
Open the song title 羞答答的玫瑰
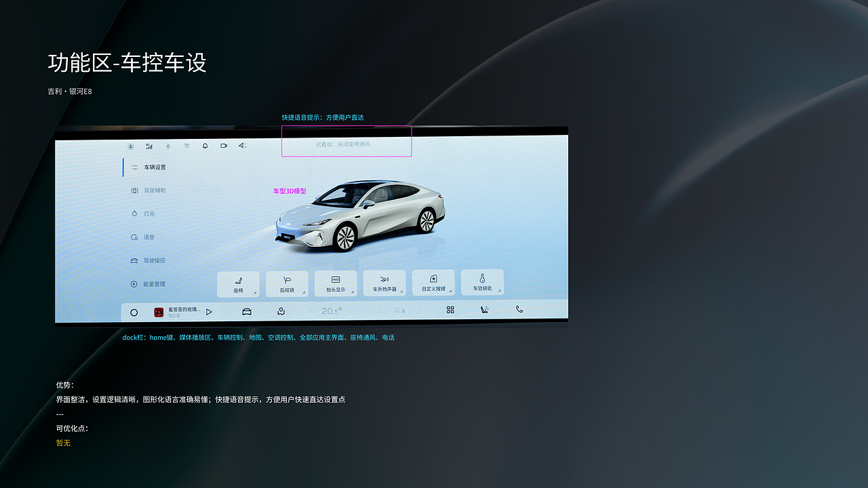coord(184,310)
